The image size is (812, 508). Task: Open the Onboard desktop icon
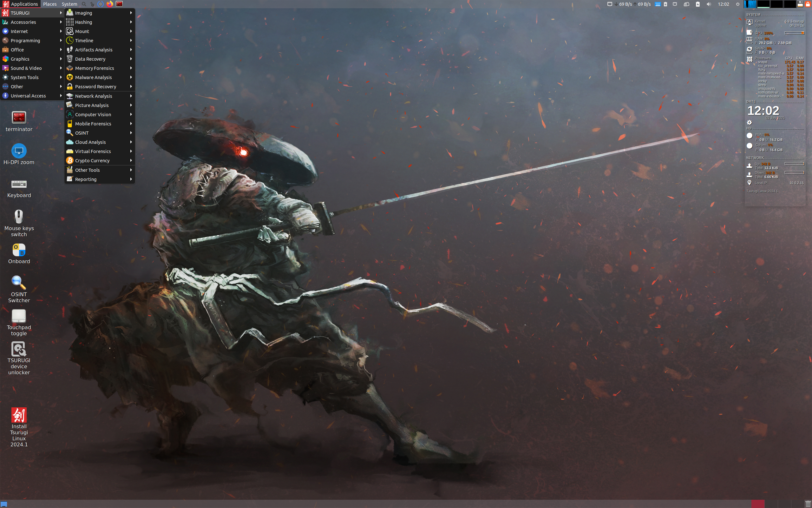(19, 254)
